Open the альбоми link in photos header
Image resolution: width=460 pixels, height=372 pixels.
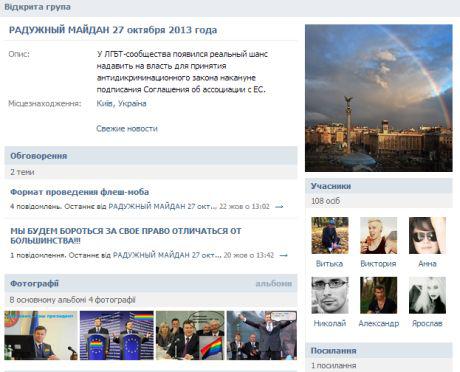[x=274, y=283]
